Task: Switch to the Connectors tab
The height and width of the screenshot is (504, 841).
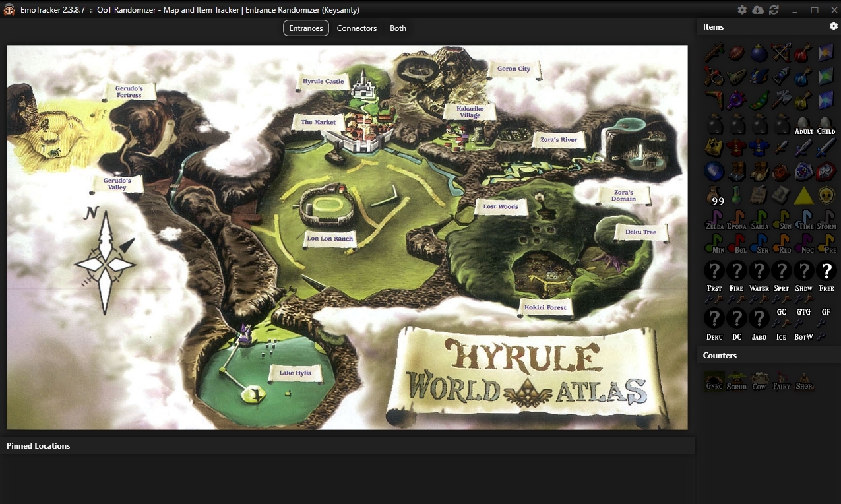Action: (x=357, y=28)
